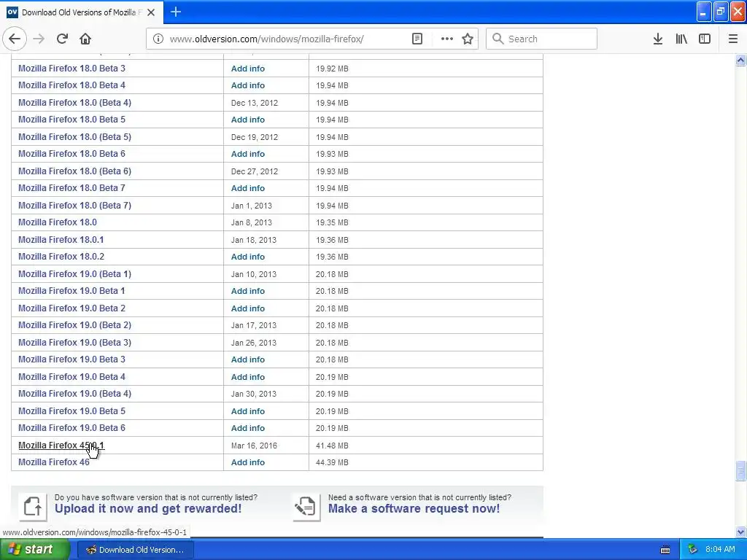Open the downloads panel
This screenshot has height=560, width=747.
coord(658,39)
